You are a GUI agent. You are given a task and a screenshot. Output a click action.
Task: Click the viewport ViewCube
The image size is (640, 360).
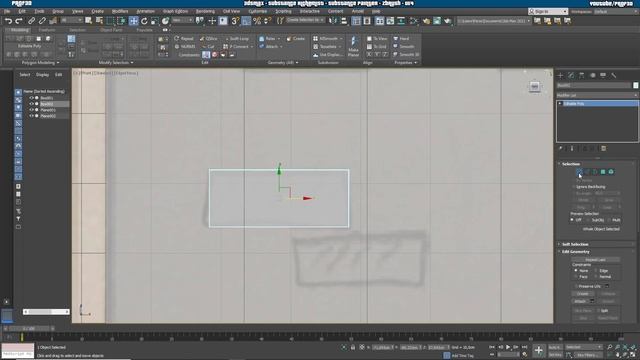point(535,87)
